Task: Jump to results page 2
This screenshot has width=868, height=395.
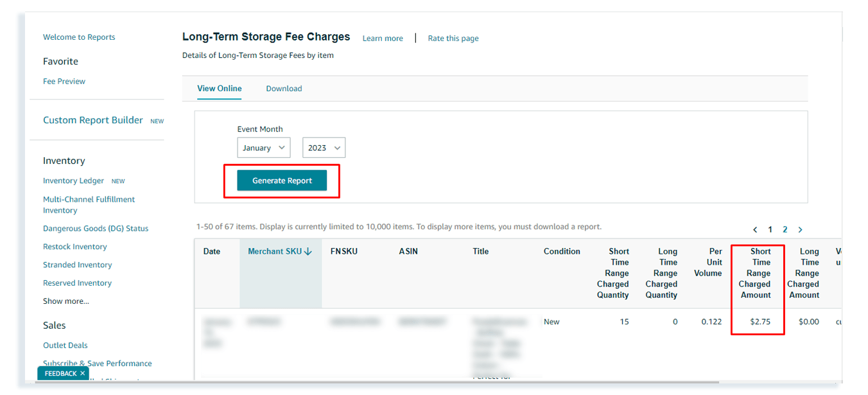Action: 785,229
